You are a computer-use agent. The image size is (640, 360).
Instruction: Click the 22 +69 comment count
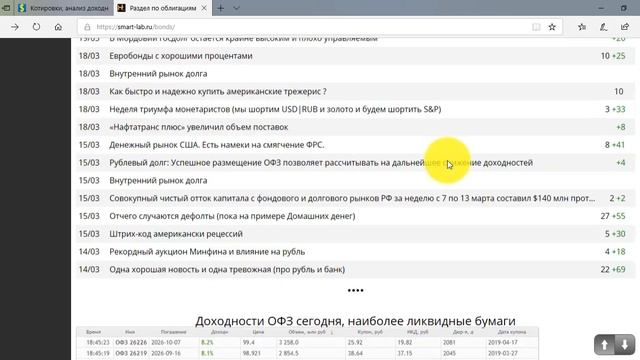[x=613, y=269]
